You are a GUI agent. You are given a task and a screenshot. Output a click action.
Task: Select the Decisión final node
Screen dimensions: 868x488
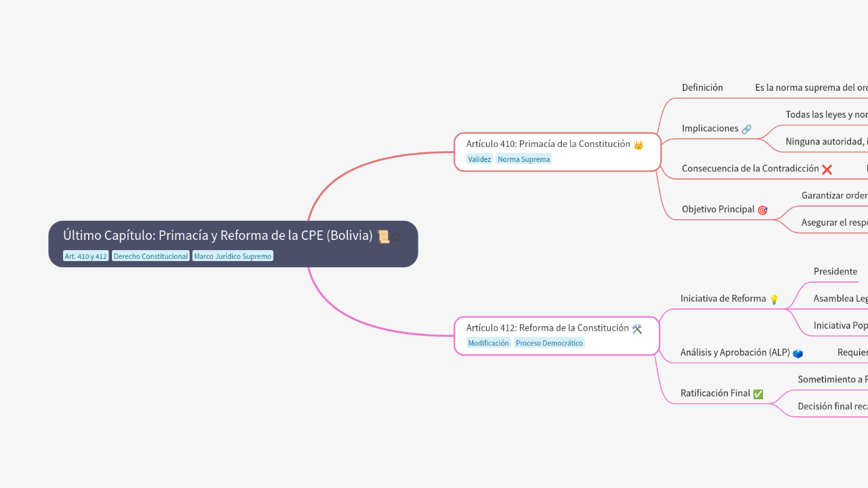(831, 406)
